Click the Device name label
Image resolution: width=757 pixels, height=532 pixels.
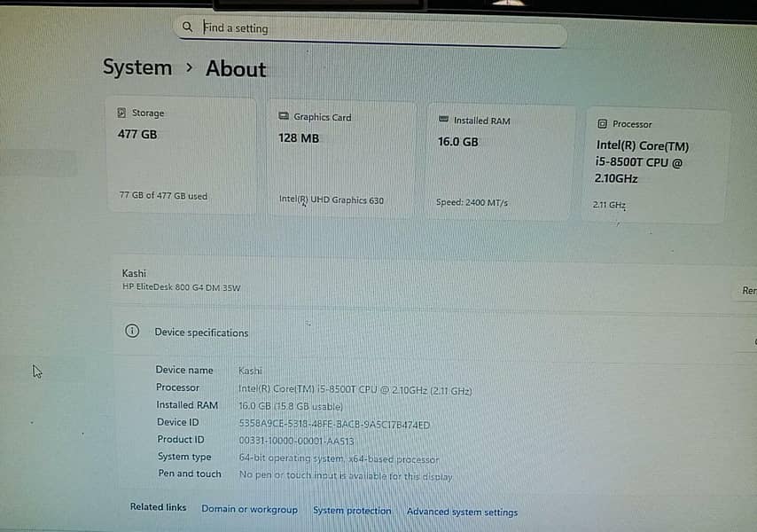184,370
